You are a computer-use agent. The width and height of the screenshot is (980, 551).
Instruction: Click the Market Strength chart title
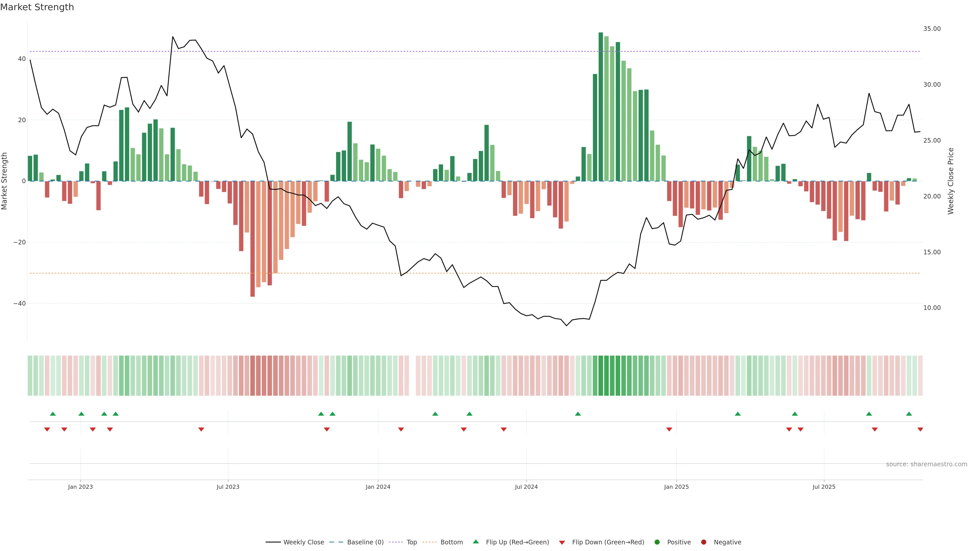pyautogui.click(x=37, y=7)
